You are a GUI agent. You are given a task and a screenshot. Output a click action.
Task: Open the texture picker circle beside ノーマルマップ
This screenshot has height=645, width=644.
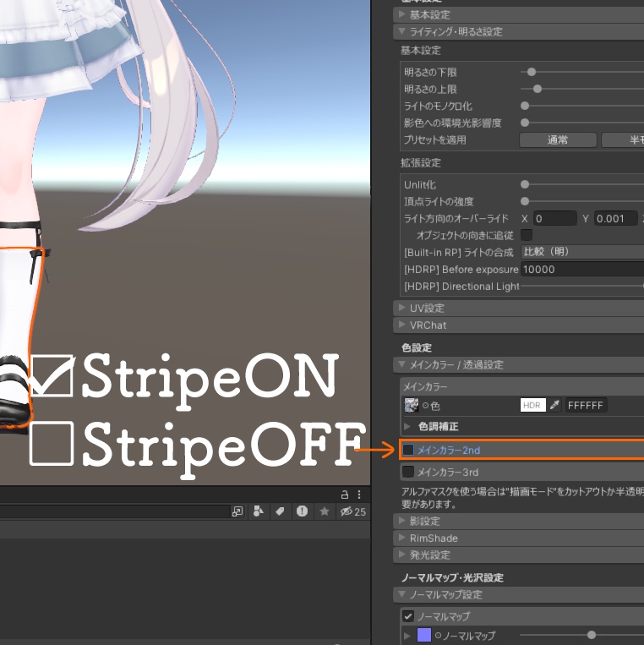438,636
